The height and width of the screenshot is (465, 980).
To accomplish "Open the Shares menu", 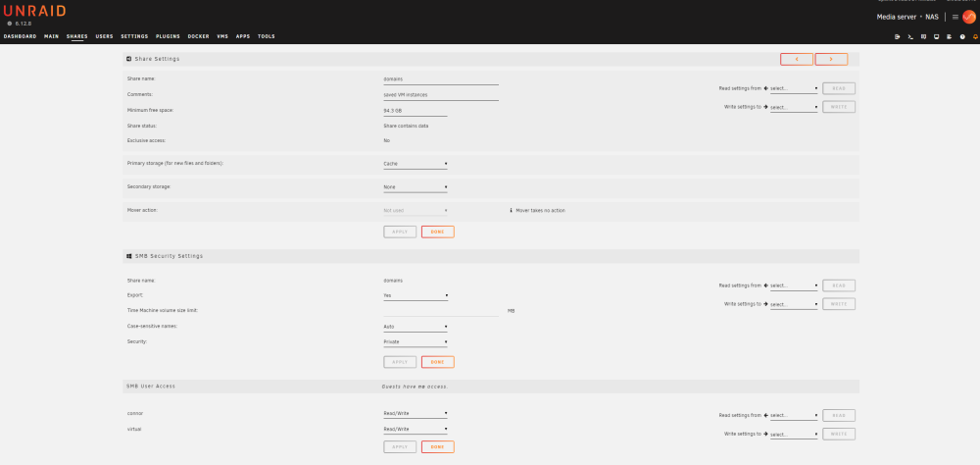I will point(76,37).
